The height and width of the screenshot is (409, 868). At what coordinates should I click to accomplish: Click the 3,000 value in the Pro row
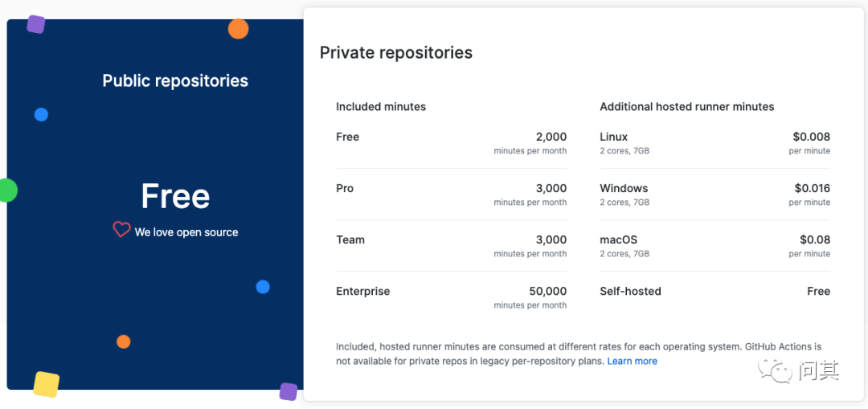tap(551, 189)
